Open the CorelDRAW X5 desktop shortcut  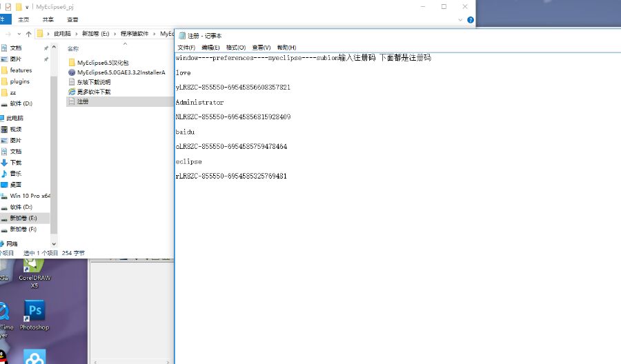tap(34, 273)
